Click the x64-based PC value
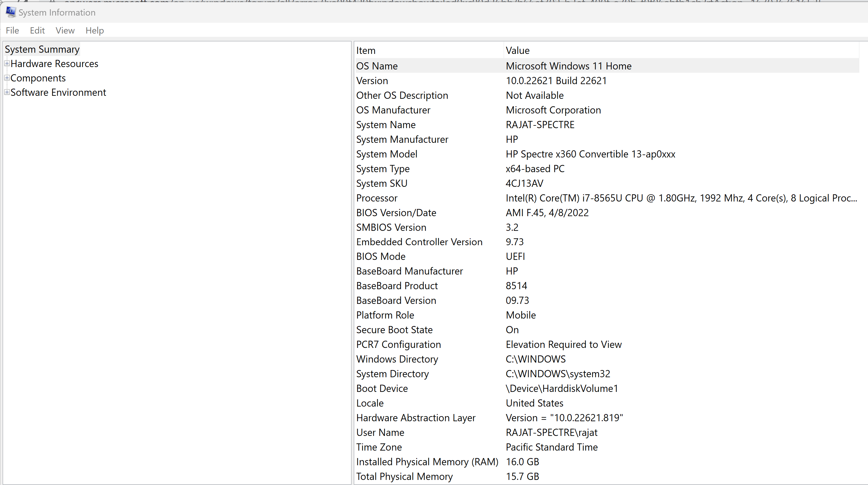Viewport: 868px width, 485px height. point(535,169)
